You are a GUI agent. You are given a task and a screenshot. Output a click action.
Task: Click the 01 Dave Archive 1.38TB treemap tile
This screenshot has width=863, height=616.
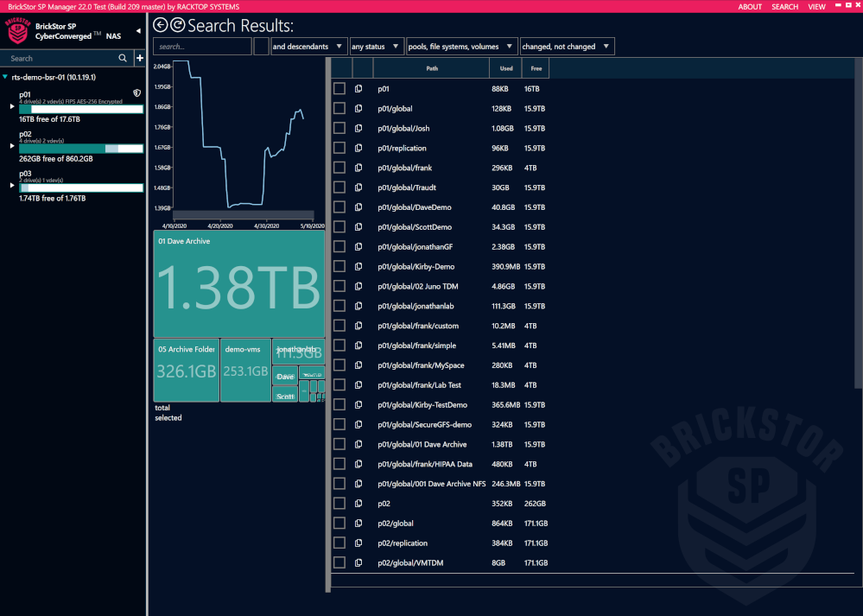238,284
